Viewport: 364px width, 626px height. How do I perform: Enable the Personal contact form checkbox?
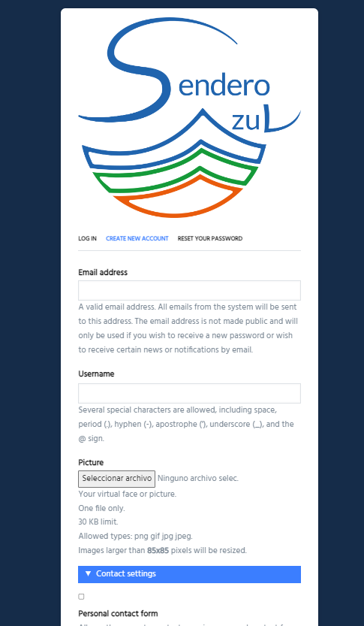pos(81,597)
